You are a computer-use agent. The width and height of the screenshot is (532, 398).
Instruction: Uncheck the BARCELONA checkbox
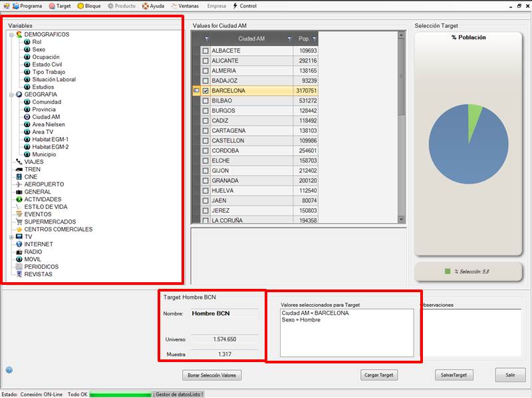pyautogui.click(x=205, y=91)
